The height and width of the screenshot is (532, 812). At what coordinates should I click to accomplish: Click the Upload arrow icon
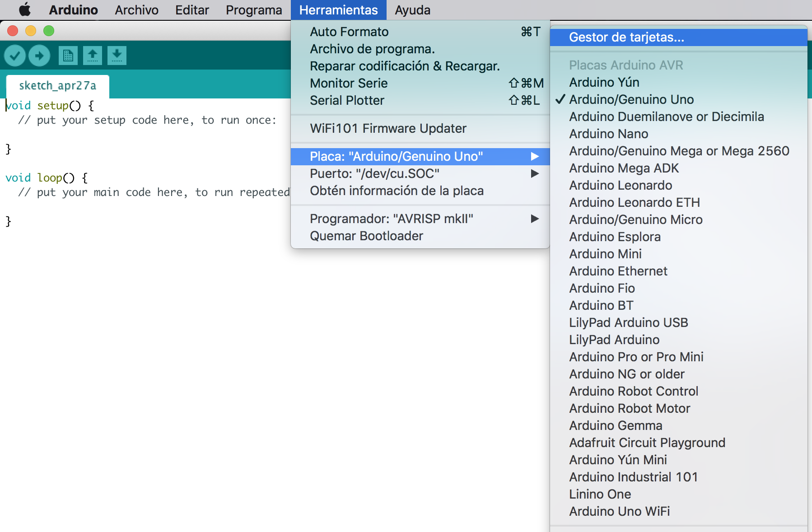pos(39,56)
